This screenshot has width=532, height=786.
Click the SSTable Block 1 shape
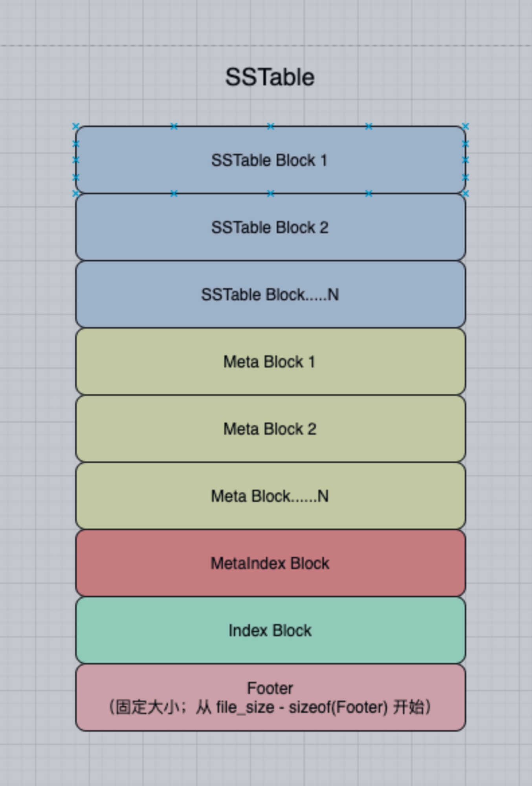271,160
